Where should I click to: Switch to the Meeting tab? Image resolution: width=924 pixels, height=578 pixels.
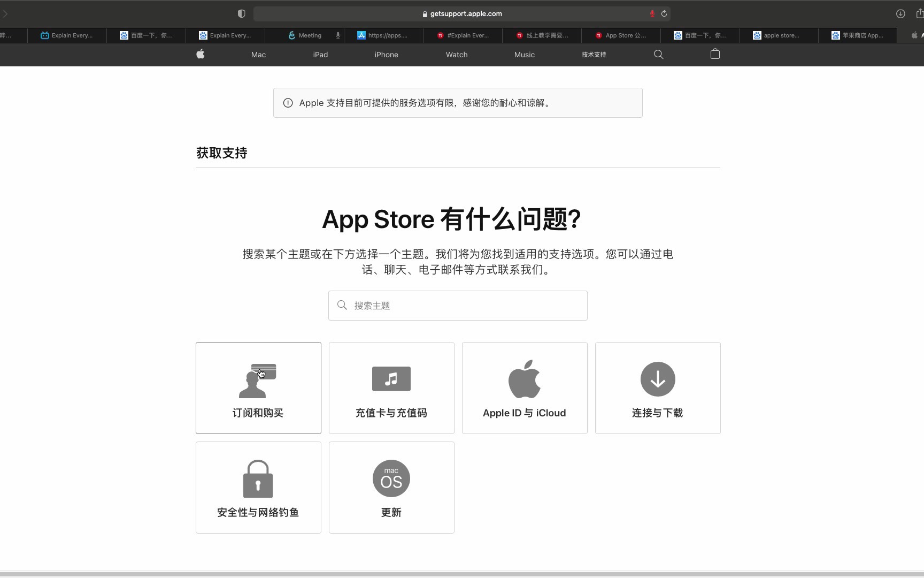click(310, 35)
